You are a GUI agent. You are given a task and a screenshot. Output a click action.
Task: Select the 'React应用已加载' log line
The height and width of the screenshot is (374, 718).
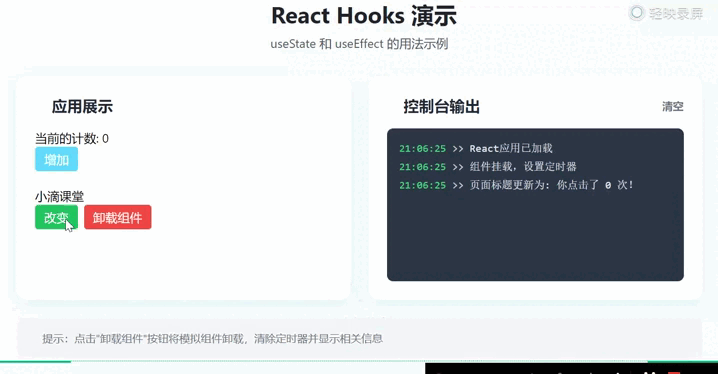point(476,148)
